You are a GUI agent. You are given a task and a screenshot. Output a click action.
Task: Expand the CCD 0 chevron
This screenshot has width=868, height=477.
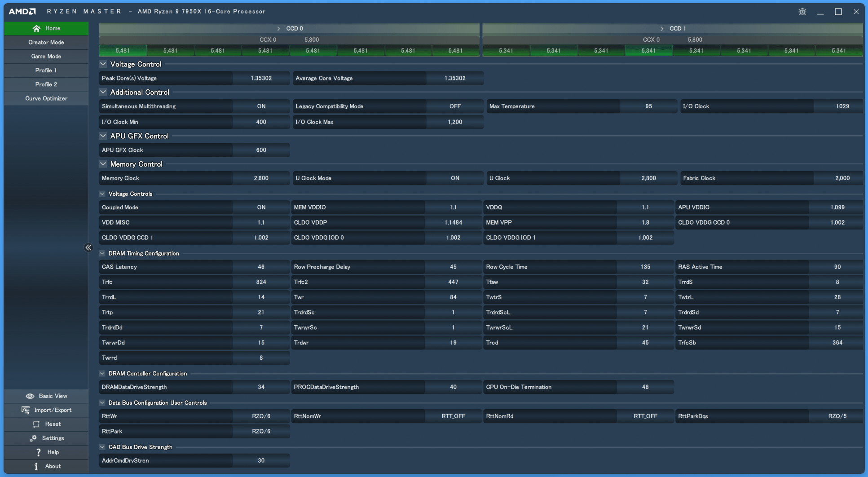pyautogui.click(x=278, y=28)
